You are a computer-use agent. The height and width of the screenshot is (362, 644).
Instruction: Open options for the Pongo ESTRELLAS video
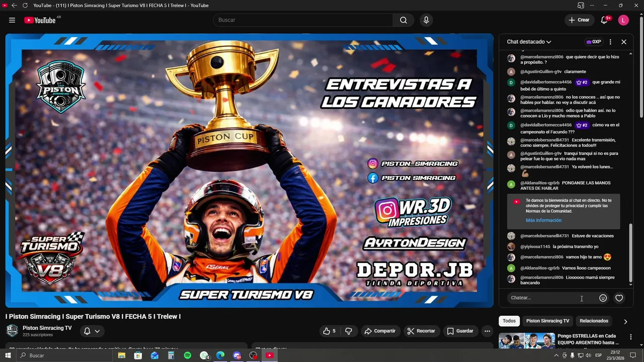(630, 337)
